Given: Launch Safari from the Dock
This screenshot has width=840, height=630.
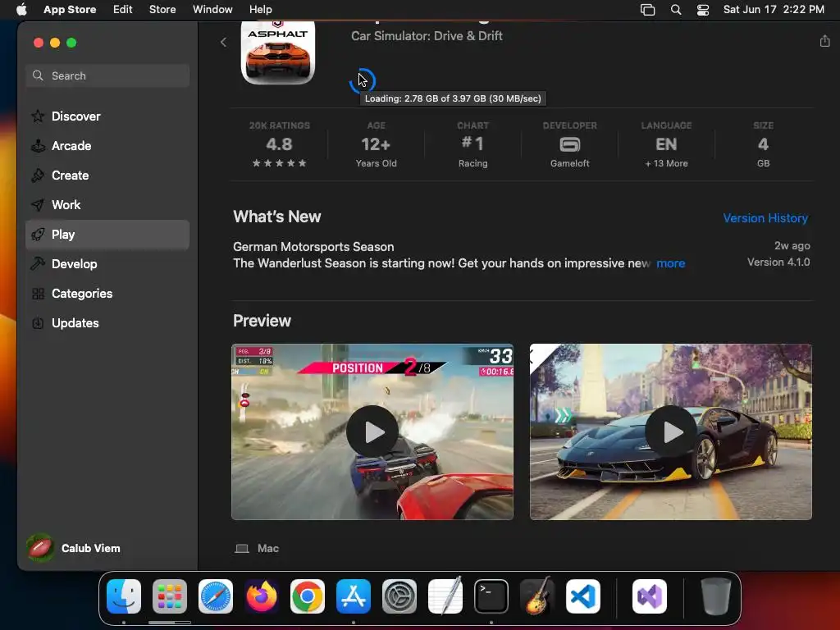Looking at the screenshot, I should tap(216, 596).
